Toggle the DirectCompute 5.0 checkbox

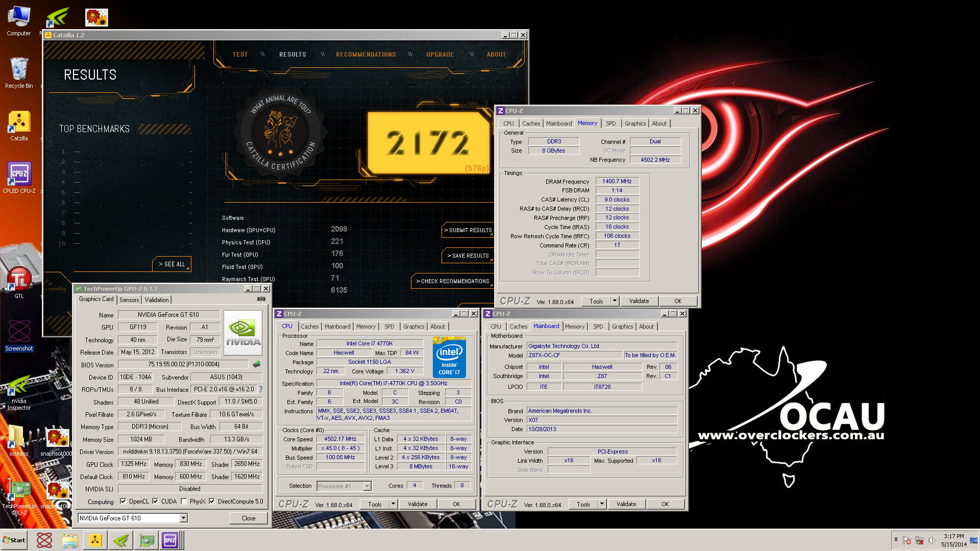(212, 502)
